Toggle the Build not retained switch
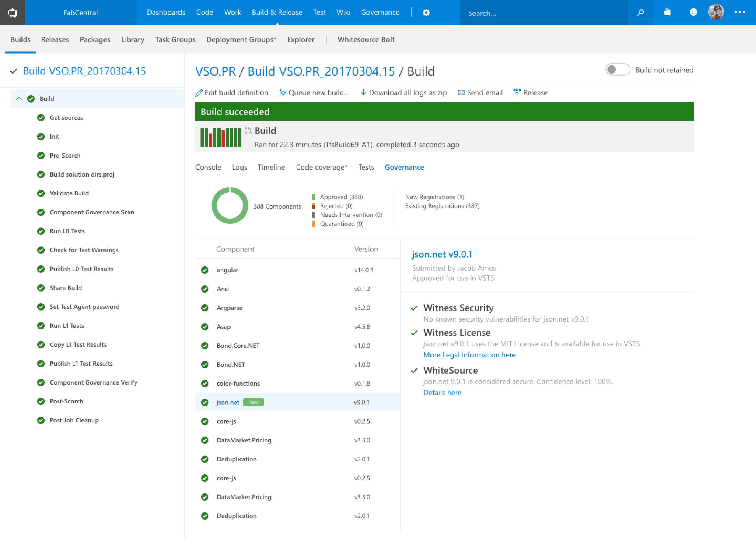 (617, 70)
